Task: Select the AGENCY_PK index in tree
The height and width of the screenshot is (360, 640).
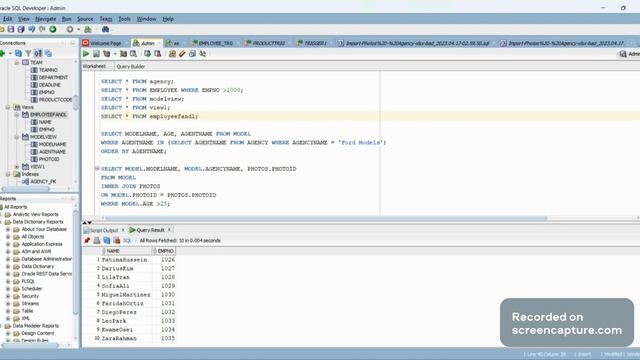Action: click(43, 182)
